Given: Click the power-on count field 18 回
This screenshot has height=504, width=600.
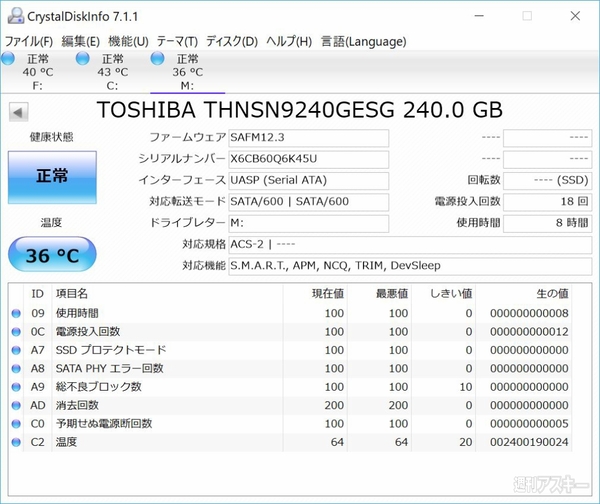Looking at the screenshot, I should coord(548,202).
